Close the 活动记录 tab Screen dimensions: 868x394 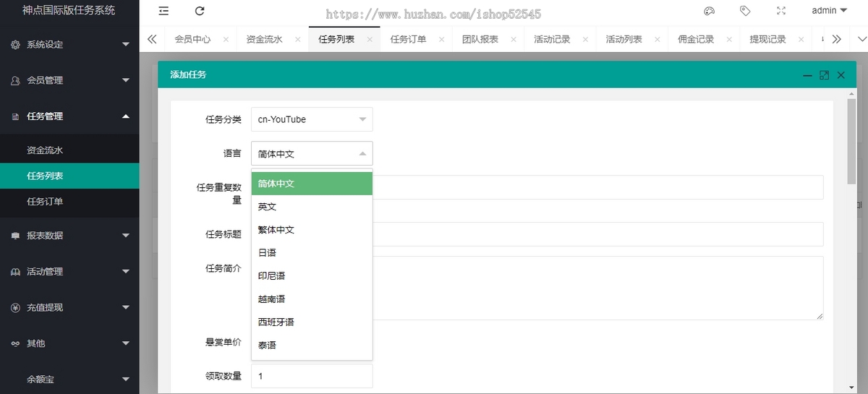pyautogui.click(x=585, y=40)
